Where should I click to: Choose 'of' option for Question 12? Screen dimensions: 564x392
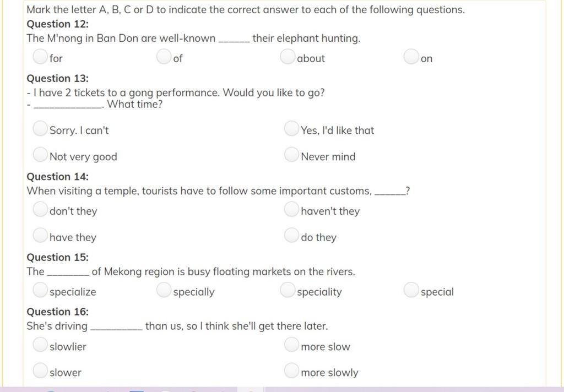click(x=164, y=57)
